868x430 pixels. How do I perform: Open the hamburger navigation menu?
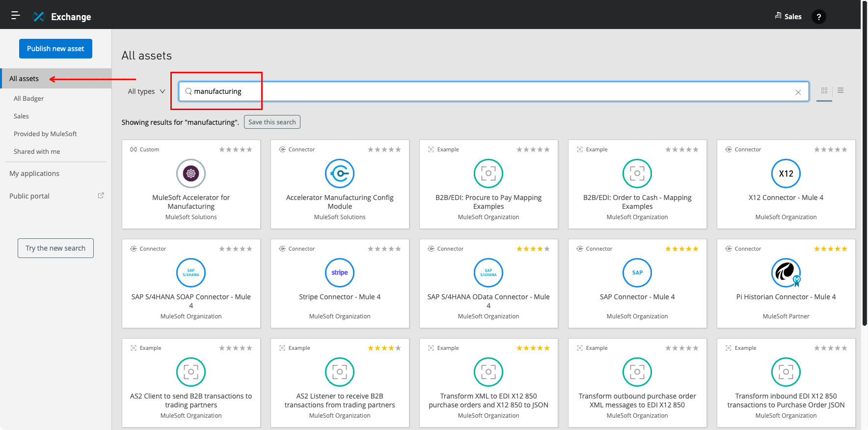tap(16, 16)
